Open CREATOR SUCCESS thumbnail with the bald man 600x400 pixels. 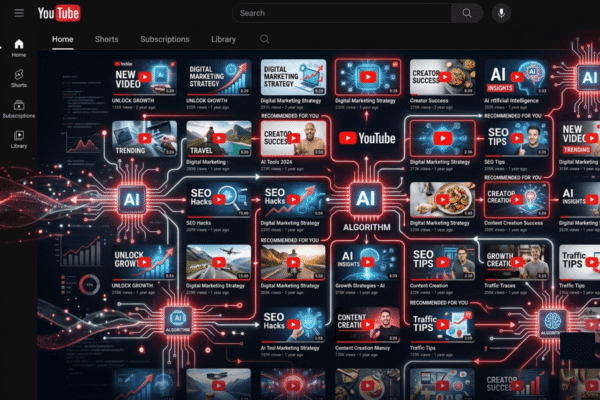point(293,139)
